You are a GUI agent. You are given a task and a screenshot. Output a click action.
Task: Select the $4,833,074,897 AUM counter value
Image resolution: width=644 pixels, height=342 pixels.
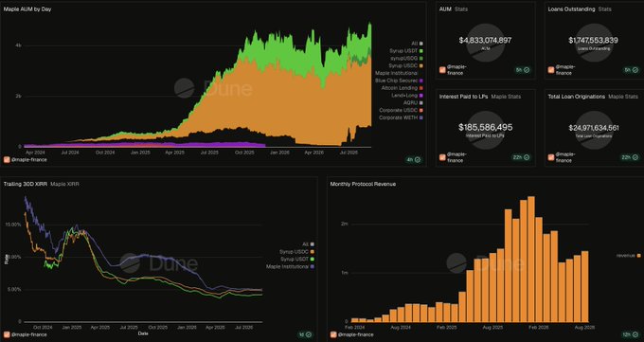485,41
